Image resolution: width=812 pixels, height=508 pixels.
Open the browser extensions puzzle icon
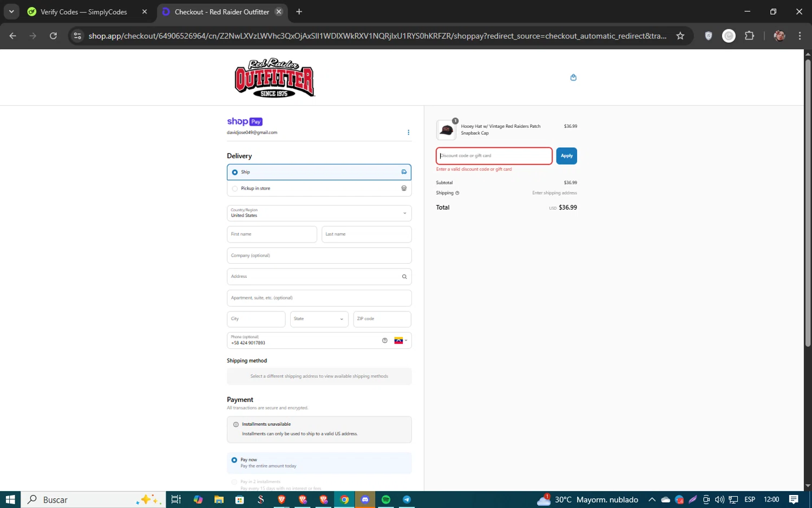[x=749, y=36]
